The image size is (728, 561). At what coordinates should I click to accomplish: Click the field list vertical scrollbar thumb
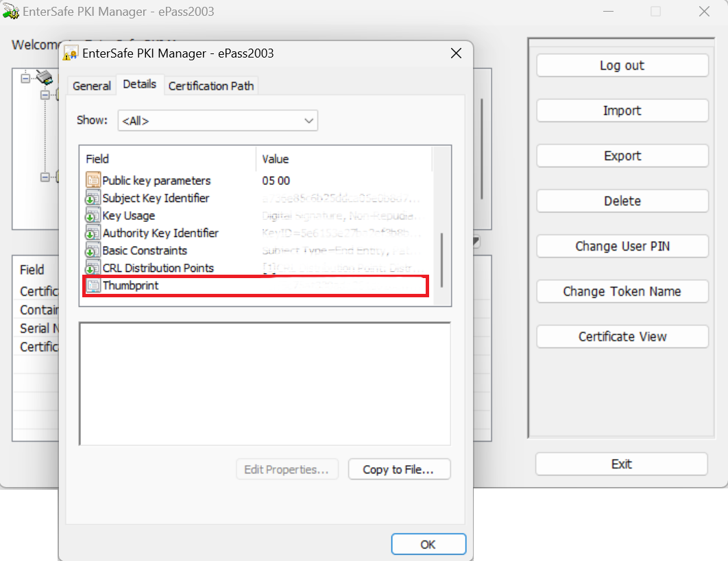(x=441, y=260)
